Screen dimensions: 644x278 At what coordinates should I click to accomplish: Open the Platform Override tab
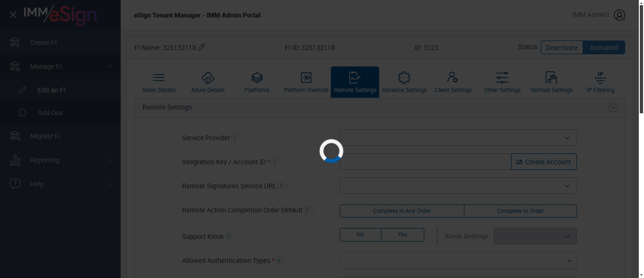tap(306, 82)
